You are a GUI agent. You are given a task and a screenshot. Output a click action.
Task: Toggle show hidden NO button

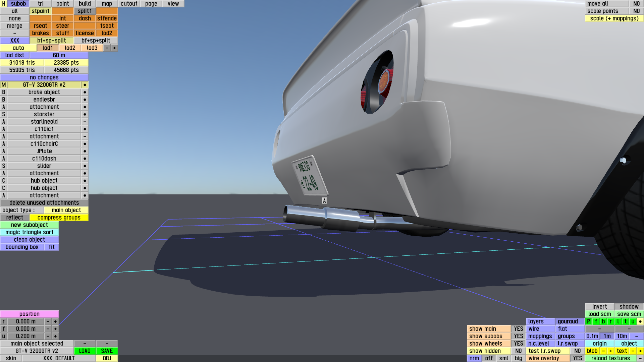click(x=518, y=351)
